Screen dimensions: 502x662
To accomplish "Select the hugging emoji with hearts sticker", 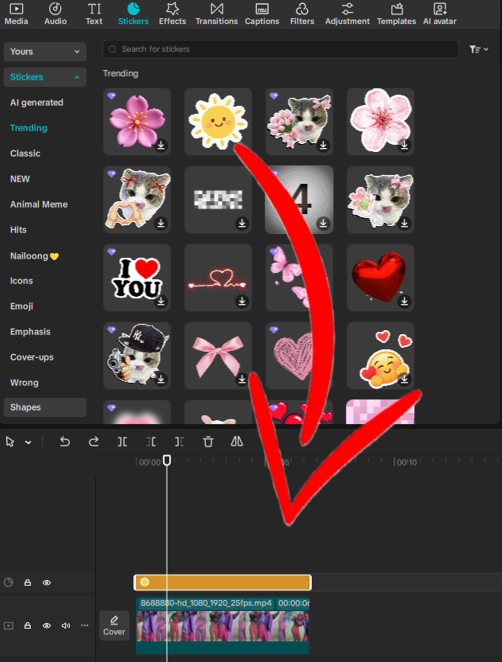I will (x=380, y=356).
